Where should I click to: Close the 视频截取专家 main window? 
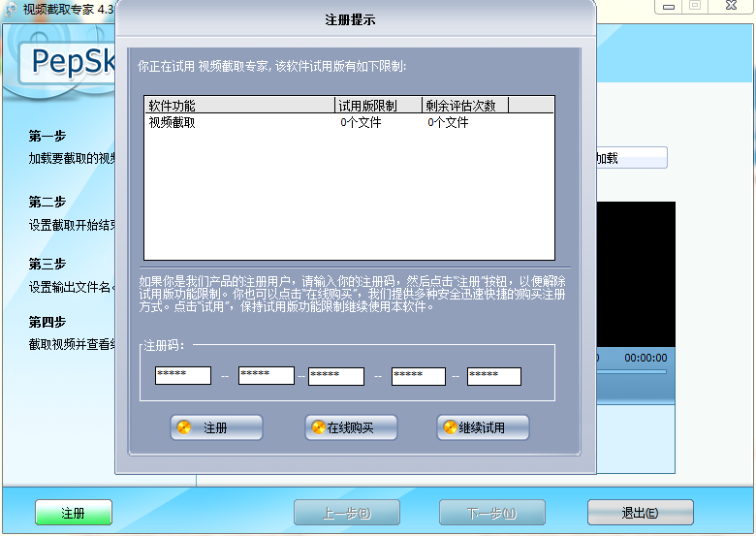(731, 6)
